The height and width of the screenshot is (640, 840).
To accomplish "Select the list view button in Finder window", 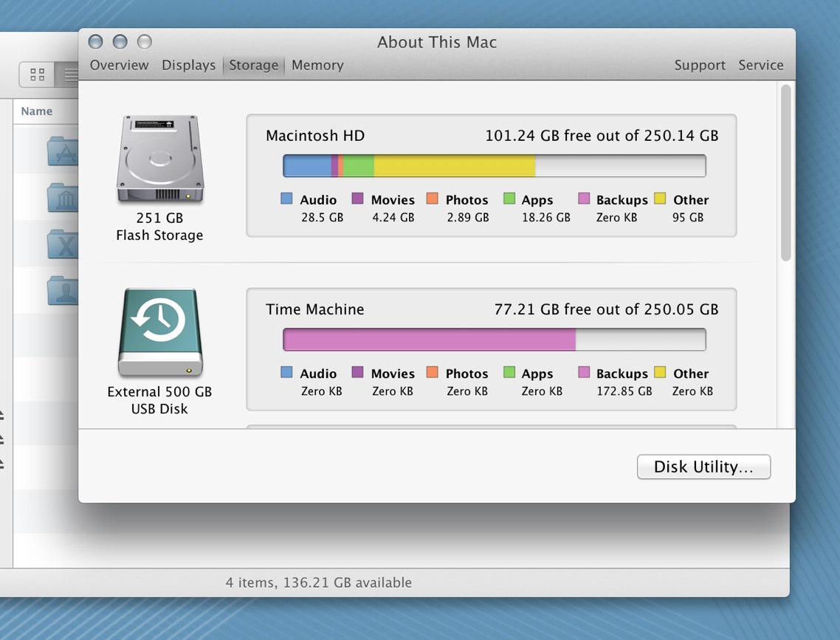I will coord(68,75).
